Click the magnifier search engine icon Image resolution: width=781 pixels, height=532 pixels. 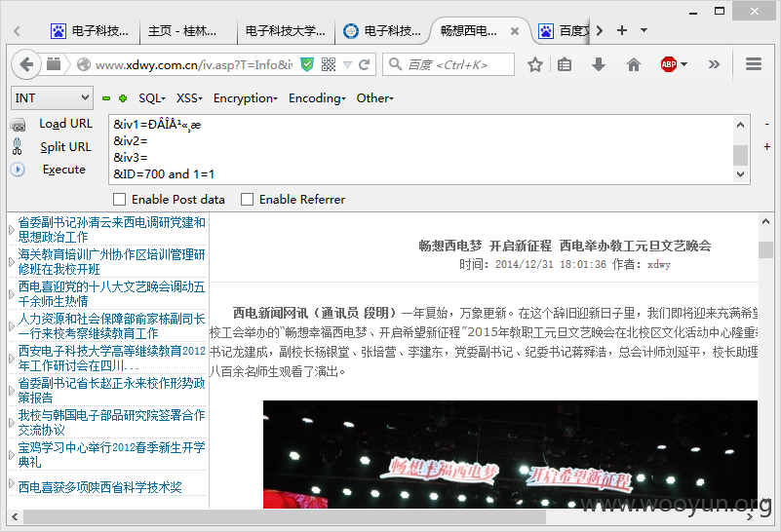pyautogui.click(x=396, y=64)
